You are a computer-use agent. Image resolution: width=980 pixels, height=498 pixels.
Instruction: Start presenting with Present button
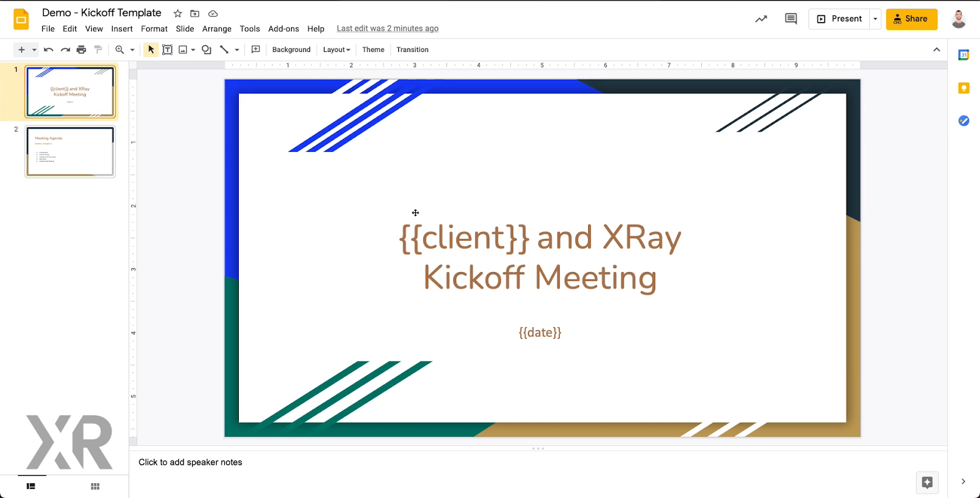(840, 19)
